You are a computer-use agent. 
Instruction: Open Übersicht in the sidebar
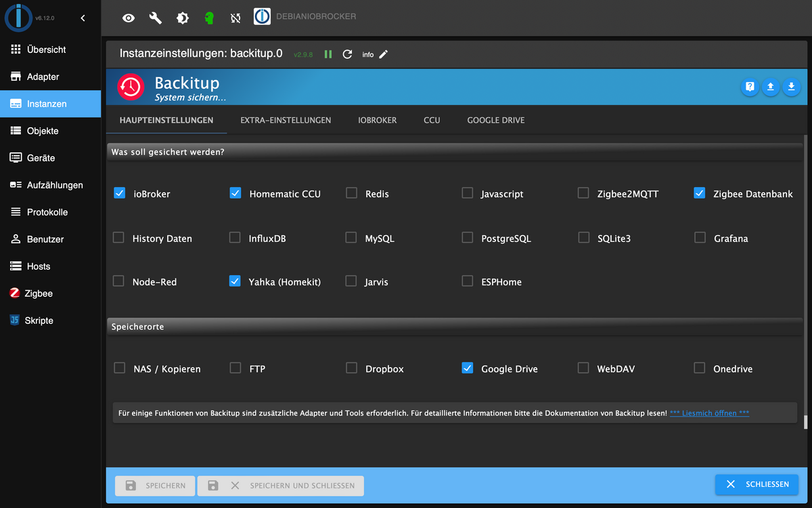click(x=50, y=49)
